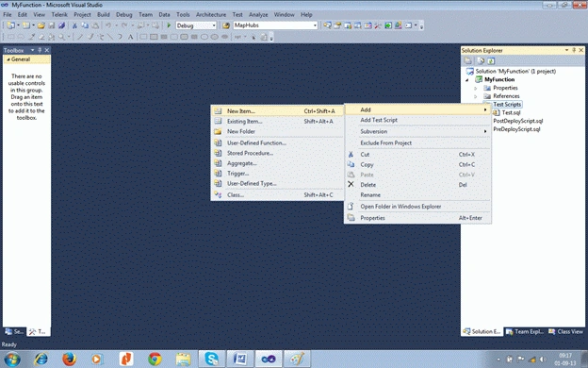The image size is (588, 368).
Task: Click the Save toolbar icon
Action: pyautogui.click(x=52, y=25)
